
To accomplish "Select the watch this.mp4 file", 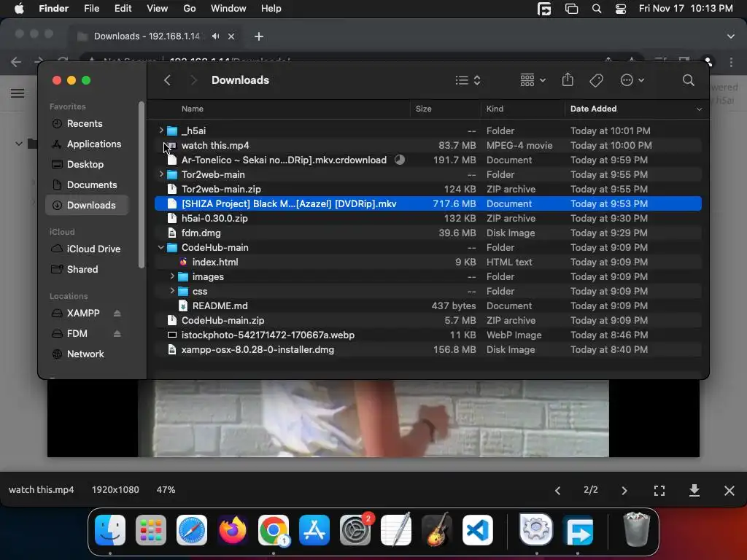I will tap(427, 145).
